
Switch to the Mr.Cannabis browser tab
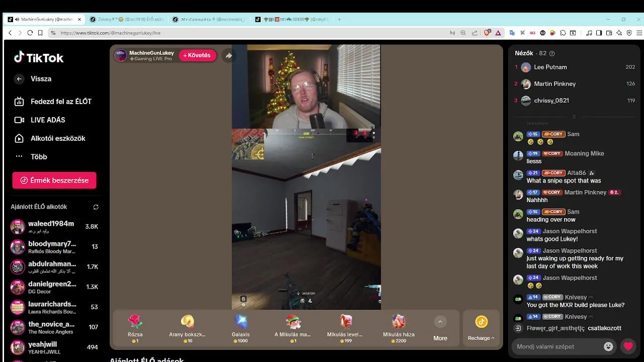pos(209,19)
